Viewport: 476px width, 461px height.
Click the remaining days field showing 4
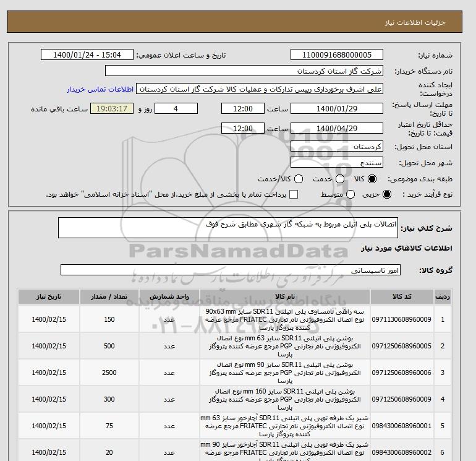[176, 108]
